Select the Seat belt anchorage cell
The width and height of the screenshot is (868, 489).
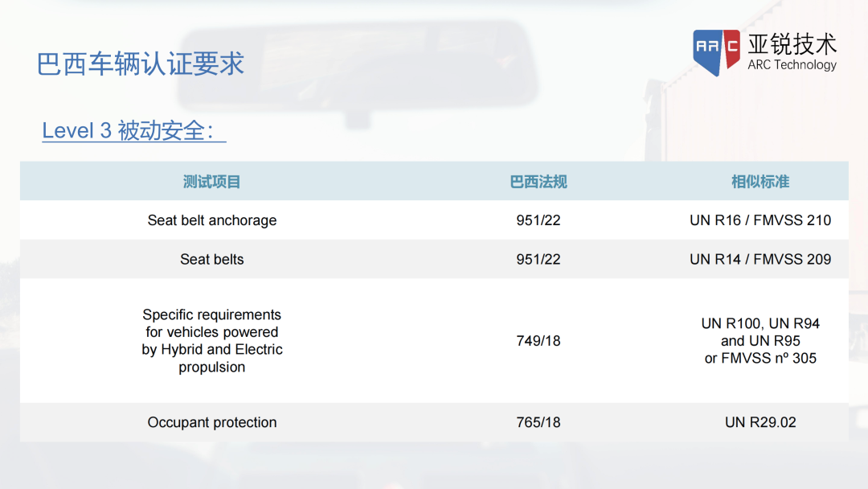[212, 220]
